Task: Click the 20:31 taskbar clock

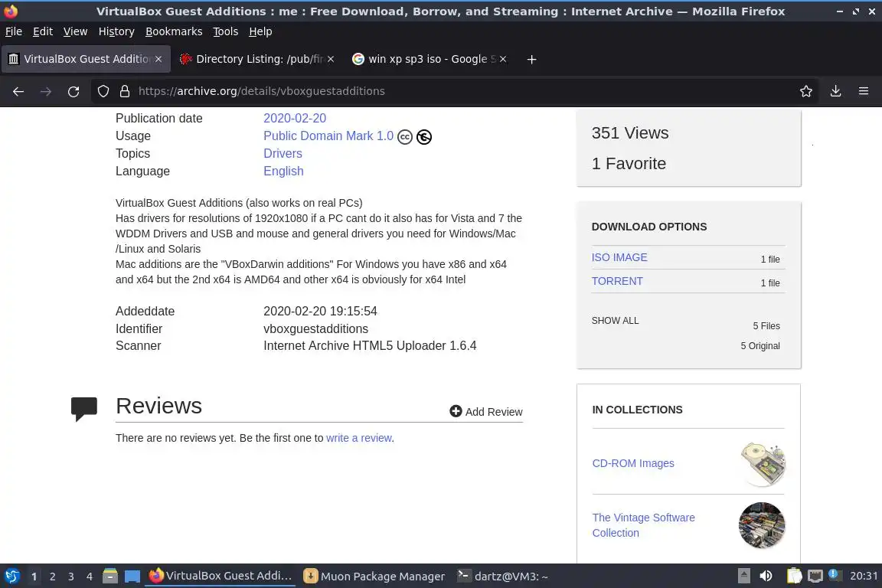Action: point(864,576)
